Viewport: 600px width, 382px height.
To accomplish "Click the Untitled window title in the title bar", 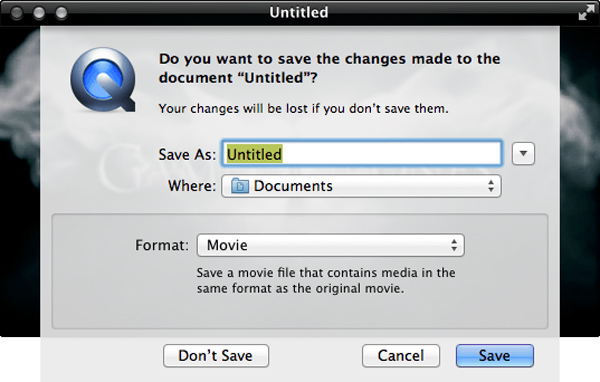I will (x=298, y=13).
